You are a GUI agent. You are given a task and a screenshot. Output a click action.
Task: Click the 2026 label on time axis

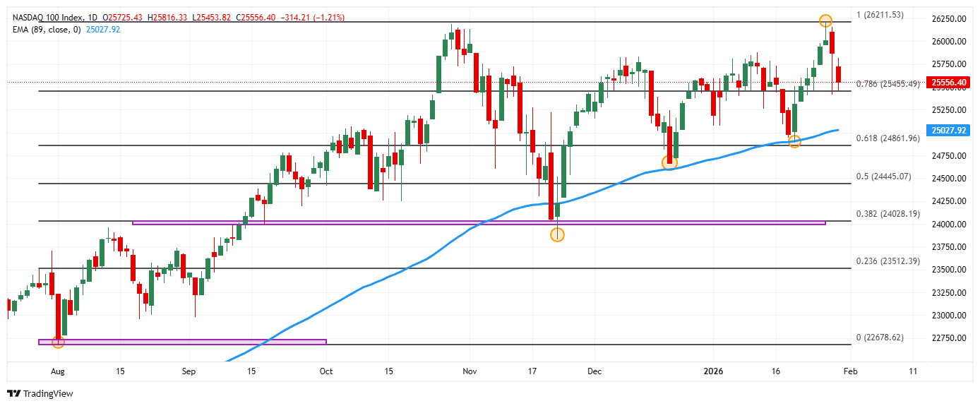click(x=713, y=370)
